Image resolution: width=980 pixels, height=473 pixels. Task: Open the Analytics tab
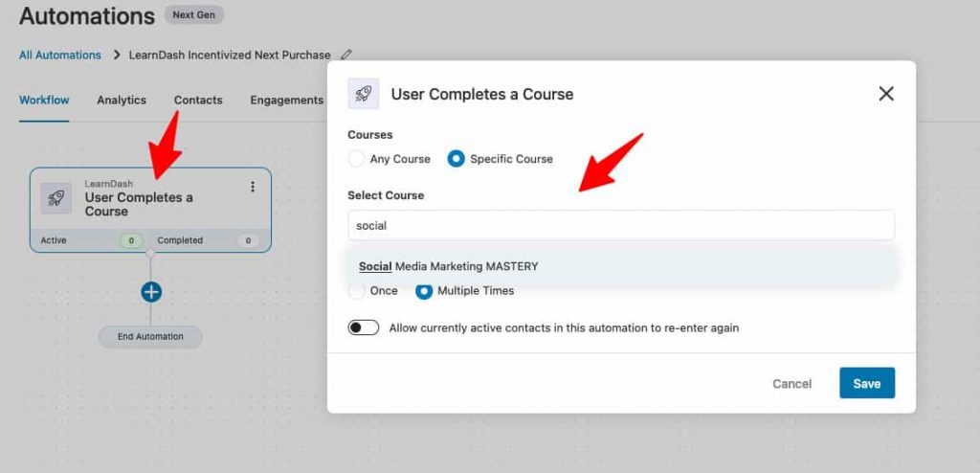(122, 101)
